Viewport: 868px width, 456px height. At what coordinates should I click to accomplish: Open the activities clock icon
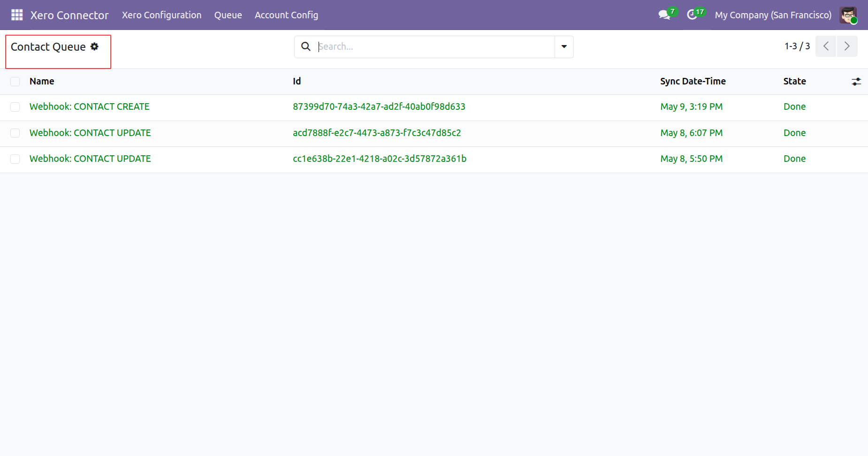pyautogui.click(x=692, y=15)
